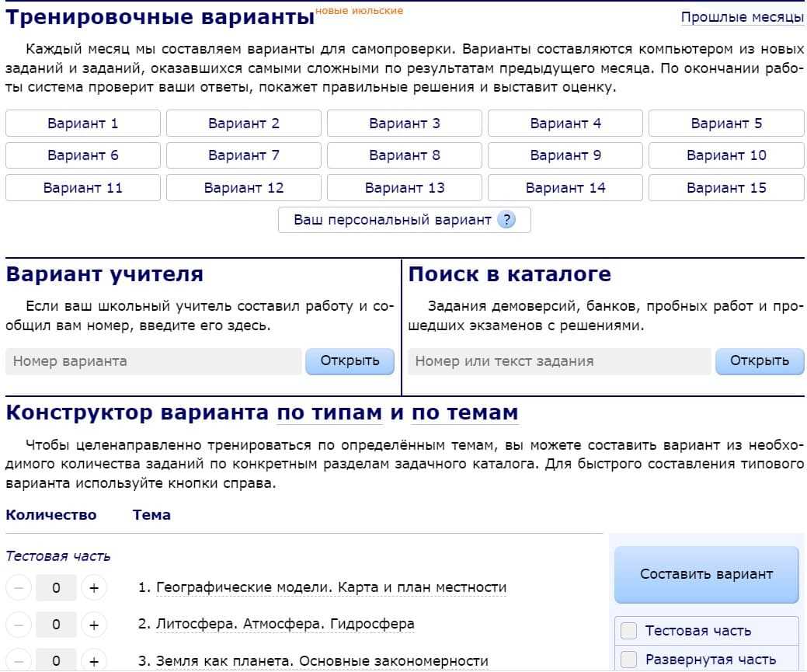
Task: Expand topic Географические модели. Карта и план местности
Action: coord(331,587)
